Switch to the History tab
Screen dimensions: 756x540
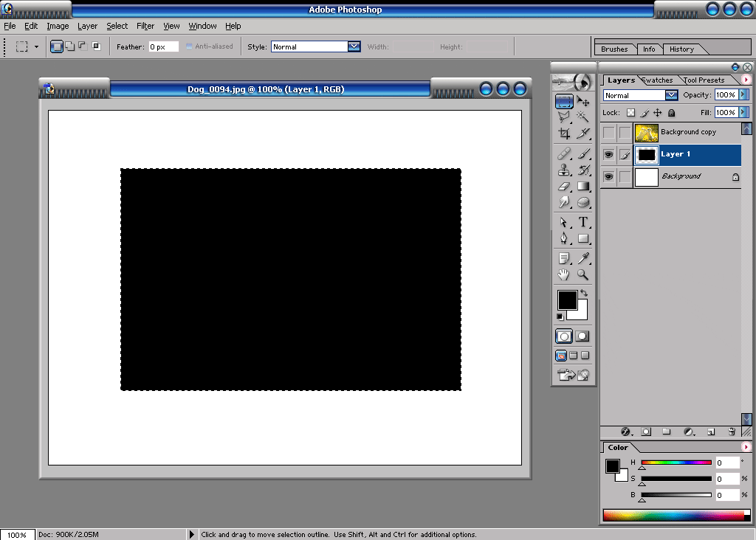point(681,49)
